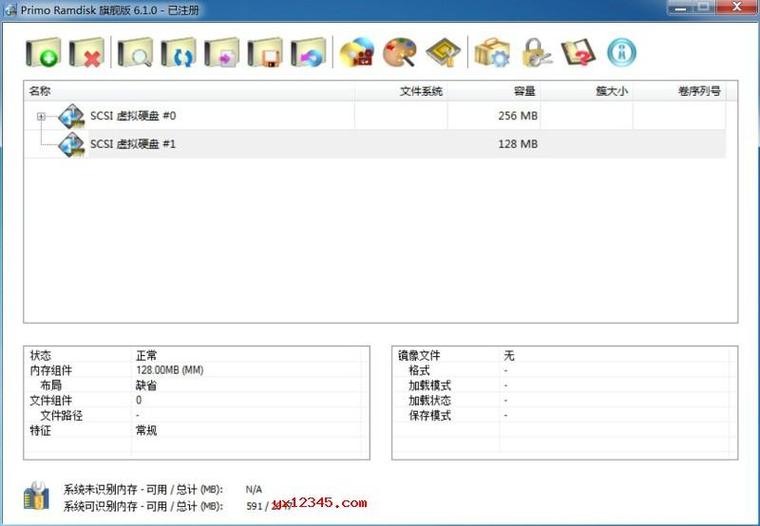Click the delete disk icon with red X
760x526 pixels.
point(86,52)
